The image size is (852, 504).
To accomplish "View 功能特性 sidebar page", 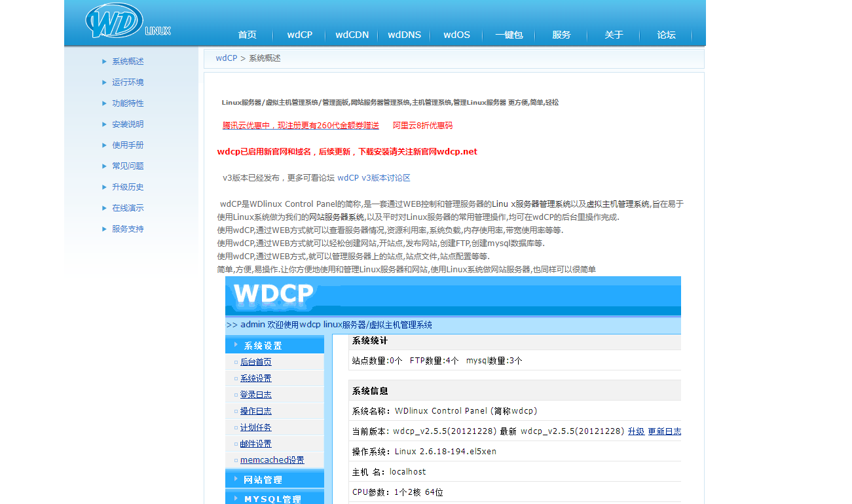I will click(128, 103).
